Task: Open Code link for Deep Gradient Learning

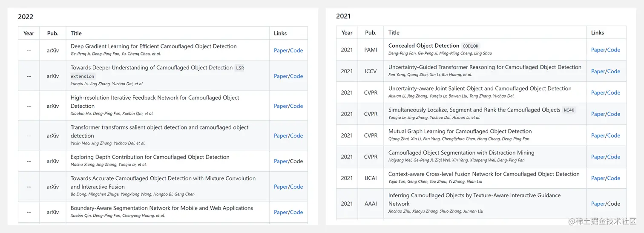Action: pos(296,50)
